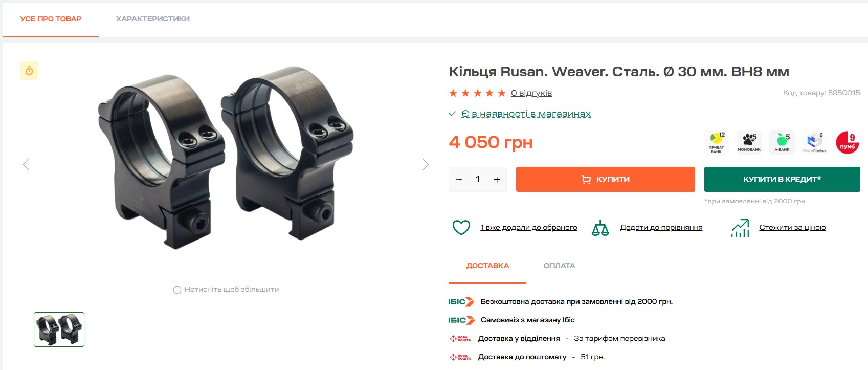The height and width of the screenshot is (370, 868).
Task: Open the 0 відгуків reviews link
Action: point(531,93)
